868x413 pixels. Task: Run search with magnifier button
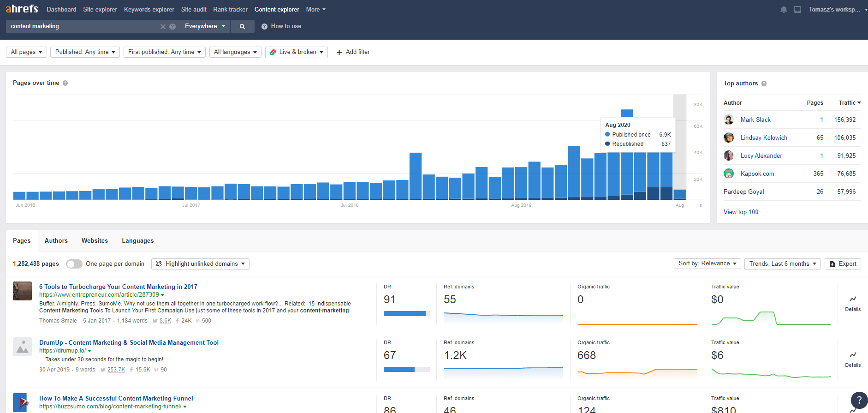[242, 26]
